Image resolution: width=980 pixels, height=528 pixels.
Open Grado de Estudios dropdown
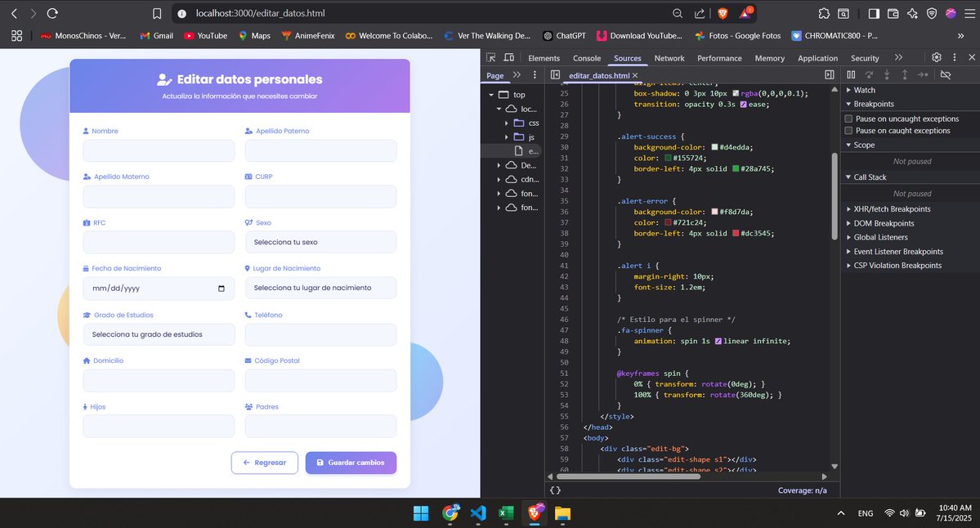coord(159,334)
